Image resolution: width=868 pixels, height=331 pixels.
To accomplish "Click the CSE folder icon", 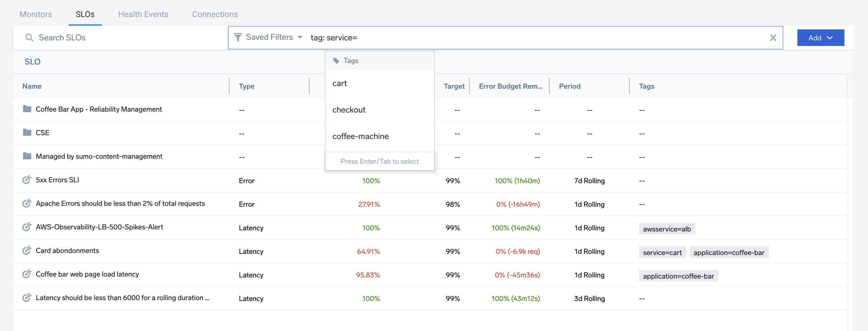I will (27, 132).
